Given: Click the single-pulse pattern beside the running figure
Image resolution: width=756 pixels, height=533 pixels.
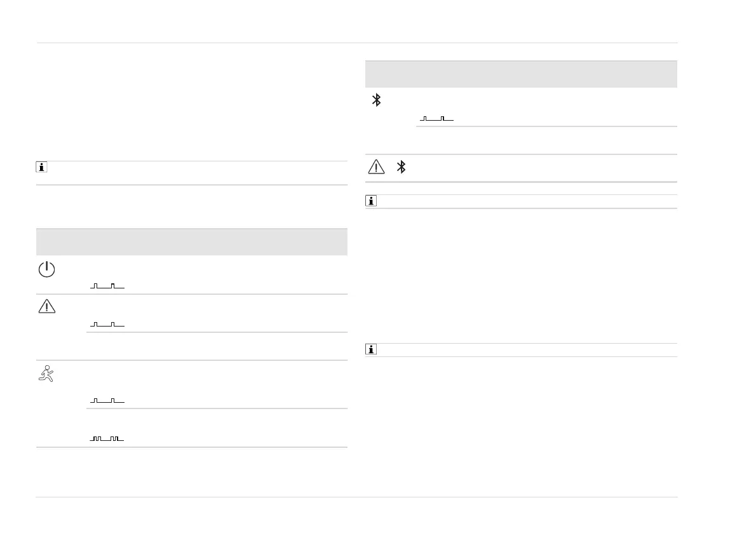Looking at the screenshot, I should tap(107, 401).
